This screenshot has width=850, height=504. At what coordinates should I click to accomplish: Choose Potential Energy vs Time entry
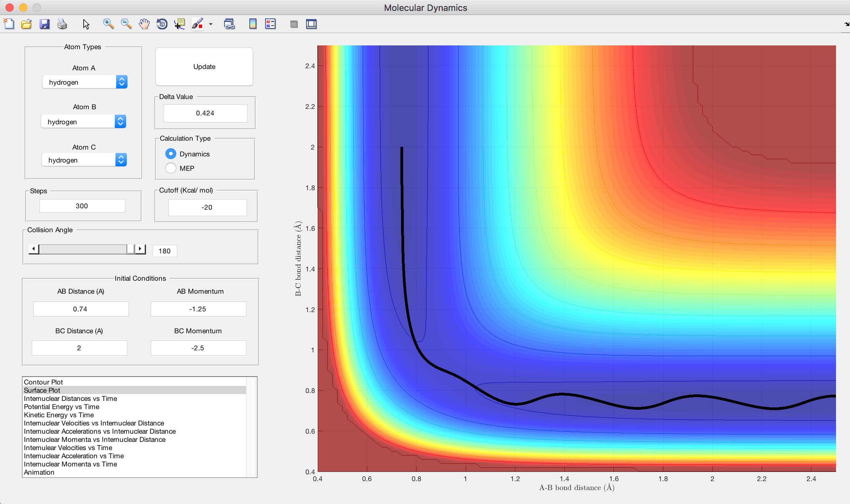click(x=61, y=407)
